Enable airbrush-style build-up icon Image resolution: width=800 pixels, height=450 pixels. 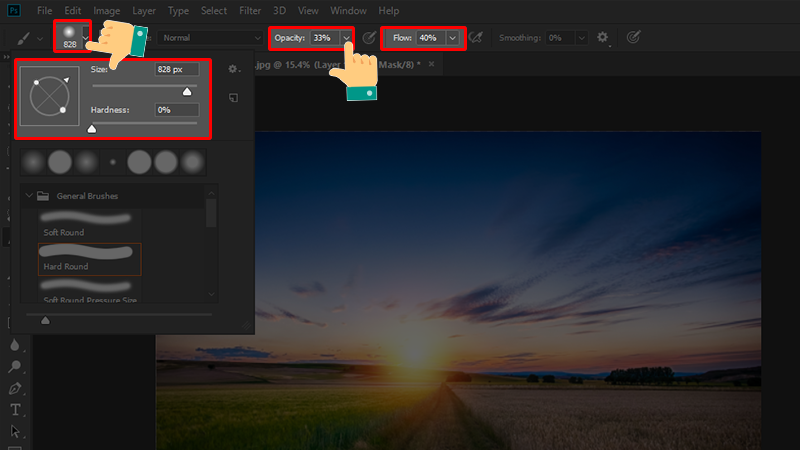(x=476, y=37)
